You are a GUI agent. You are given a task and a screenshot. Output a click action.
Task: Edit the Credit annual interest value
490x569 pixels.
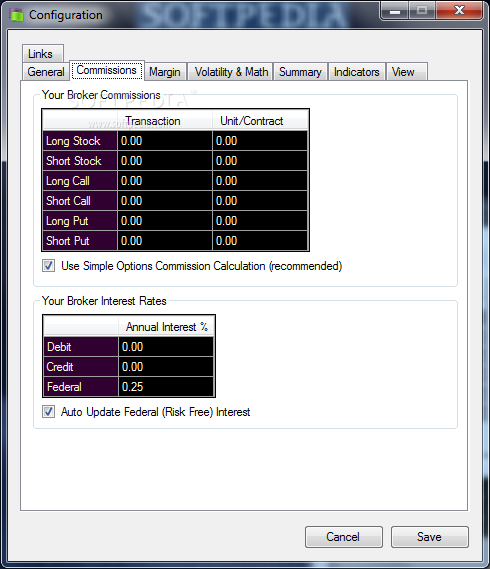click(x=166, y=367)
